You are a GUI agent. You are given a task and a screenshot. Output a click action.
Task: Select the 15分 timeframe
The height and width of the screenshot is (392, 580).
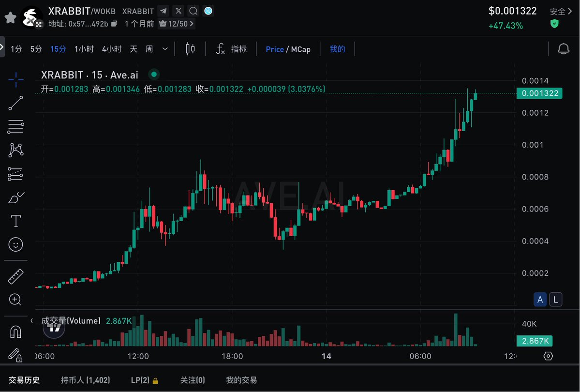(58, 49)
